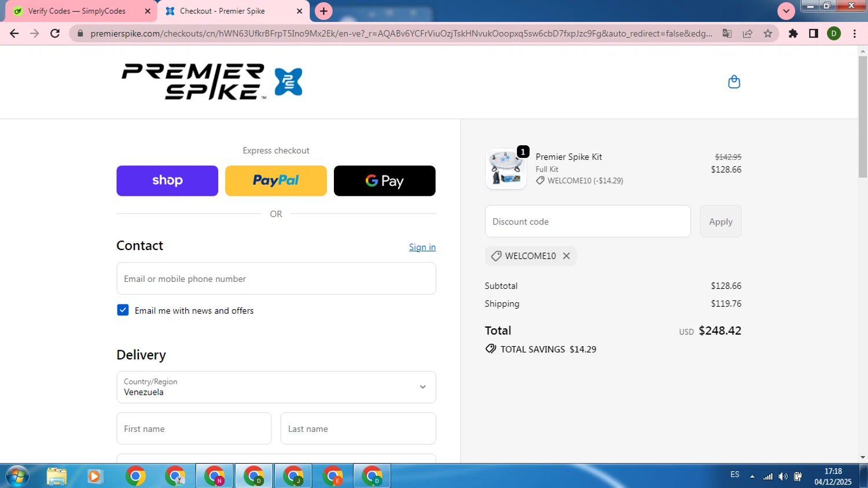This screenshot has width=868, height=488.
Task: Focus the Last name field
Action: tap(358, 428)
